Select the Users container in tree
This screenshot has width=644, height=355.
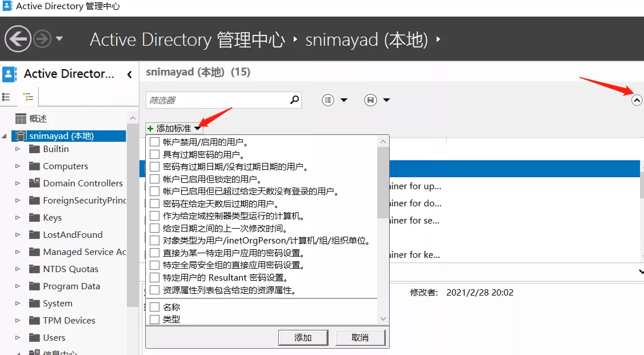point(54,337)
